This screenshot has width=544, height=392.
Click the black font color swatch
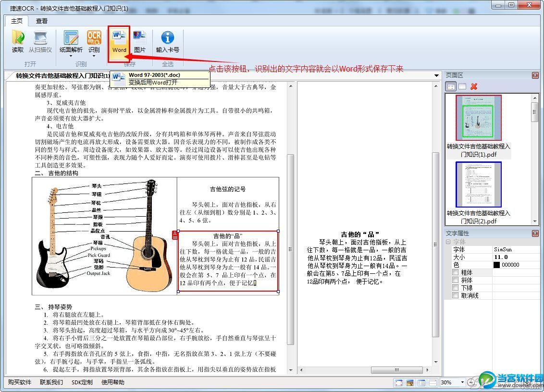click(x=496, y=265)
